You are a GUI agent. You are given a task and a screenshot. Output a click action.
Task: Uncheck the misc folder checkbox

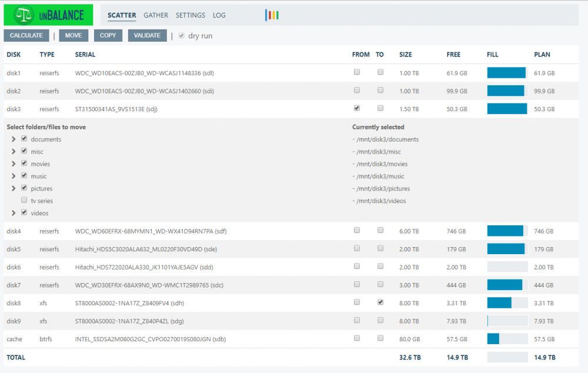click(24, 151)
